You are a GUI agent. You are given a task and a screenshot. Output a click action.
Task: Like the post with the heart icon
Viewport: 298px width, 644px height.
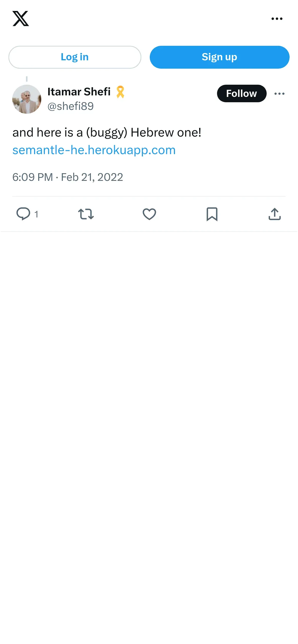click(149, 214)
